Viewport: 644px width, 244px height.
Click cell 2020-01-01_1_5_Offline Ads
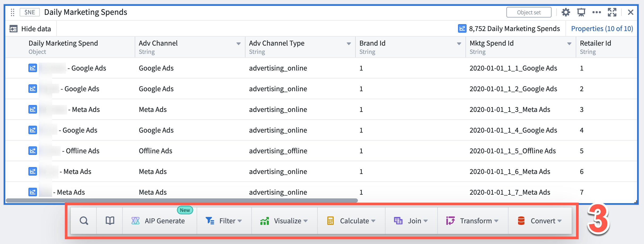coord(513,151)
